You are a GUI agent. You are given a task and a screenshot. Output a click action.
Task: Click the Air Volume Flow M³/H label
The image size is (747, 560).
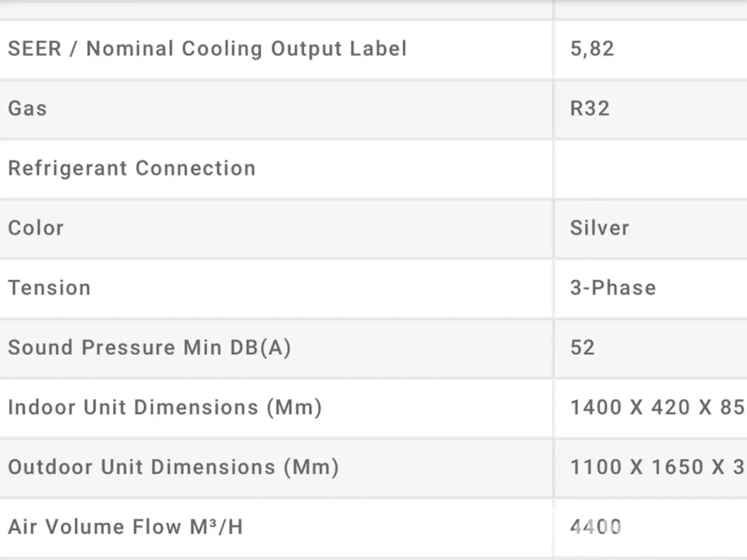click(x=125, y=527)
